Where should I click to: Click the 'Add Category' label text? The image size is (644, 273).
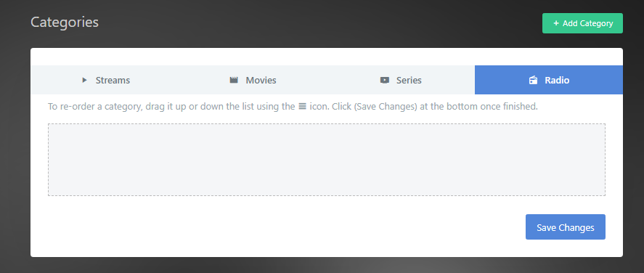[x=588, y=23]
